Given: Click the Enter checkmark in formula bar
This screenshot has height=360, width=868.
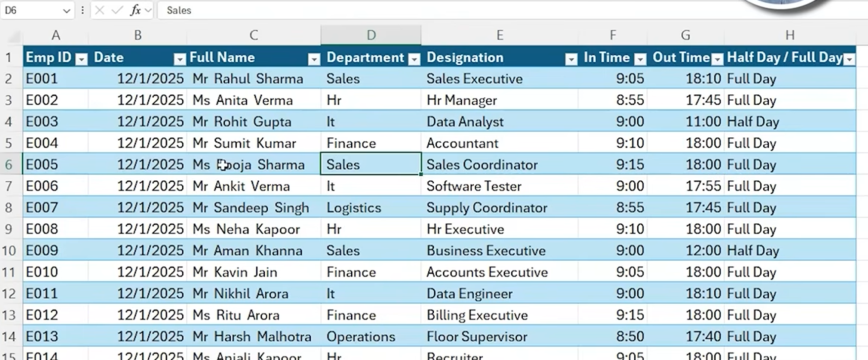Looking at the screenshot, I should [117, 10].
